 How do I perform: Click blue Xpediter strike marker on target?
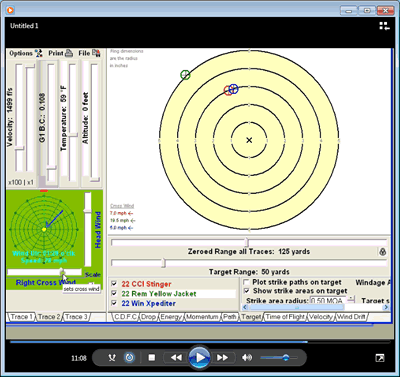[x=234, y=89]
